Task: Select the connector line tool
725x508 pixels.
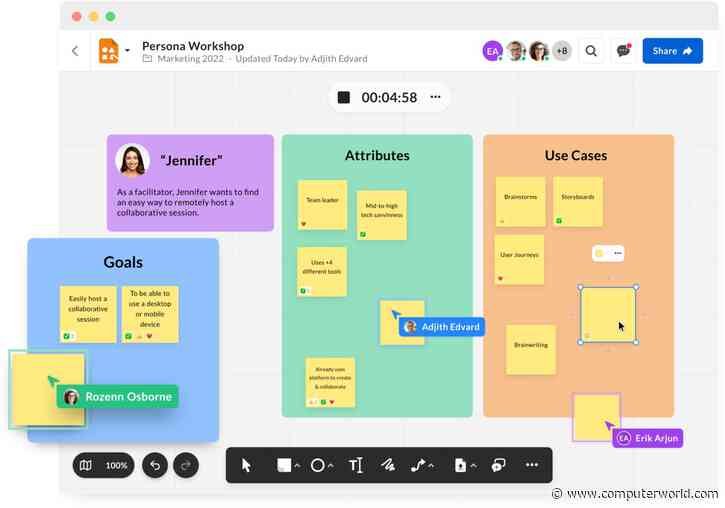Action: 418,465
